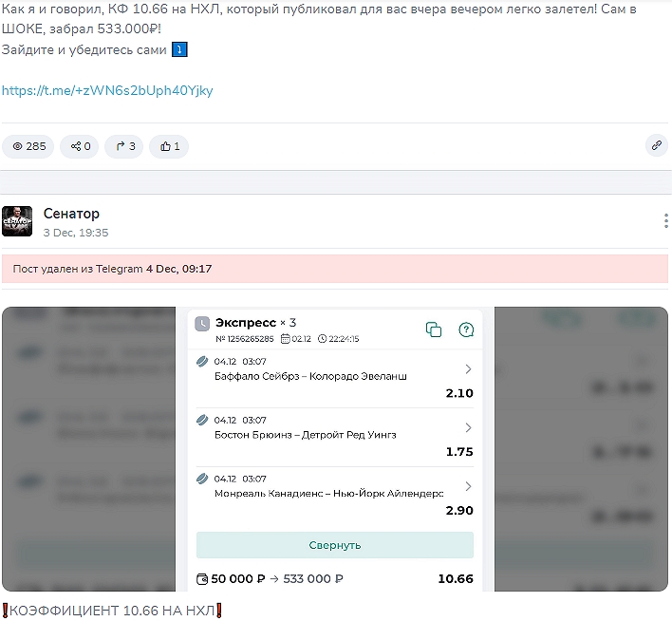
Task: Click the help question mark icon
Action: tap(466, 329)
